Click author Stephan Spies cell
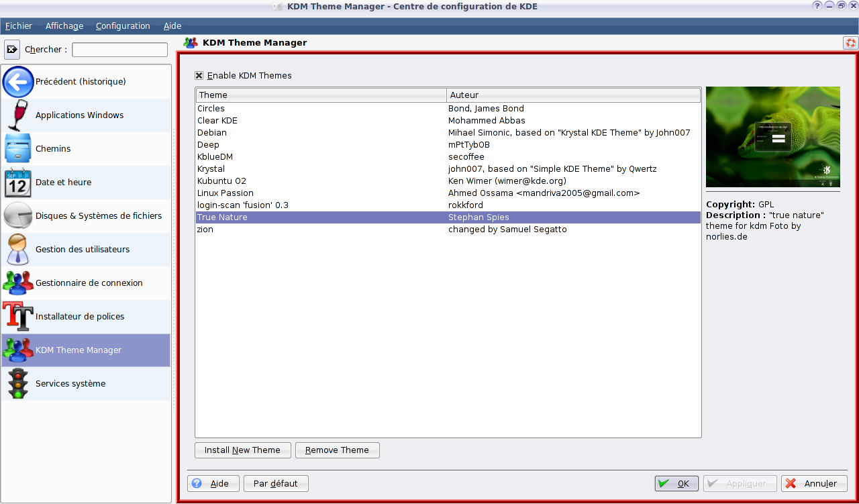Viewport: 859px width, 504px height. [x=478, y=217]
